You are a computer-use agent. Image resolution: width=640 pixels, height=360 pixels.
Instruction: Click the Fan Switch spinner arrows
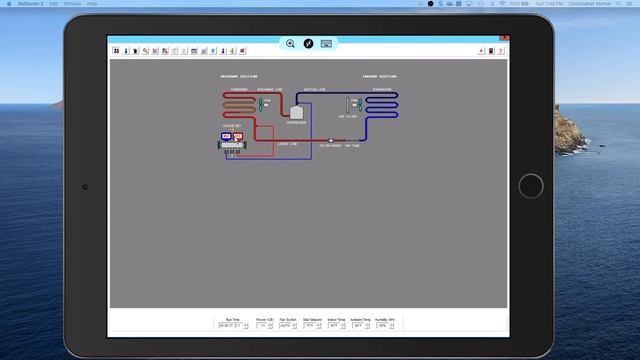tap(294, 326)
